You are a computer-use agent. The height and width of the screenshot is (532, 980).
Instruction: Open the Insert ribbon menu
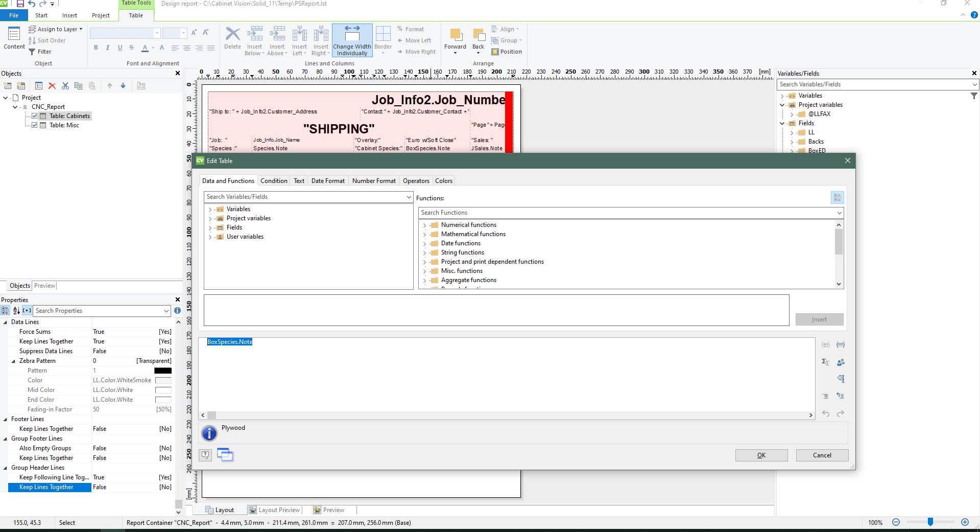[69, 15]
